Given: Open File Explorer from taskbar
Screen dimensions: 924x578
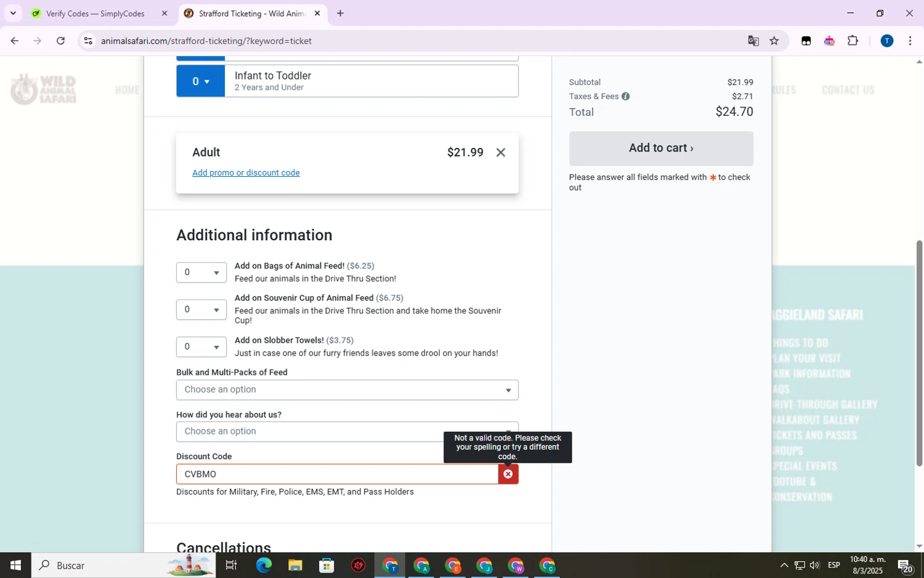Looking at the screenshot, I should pos(295,565).
